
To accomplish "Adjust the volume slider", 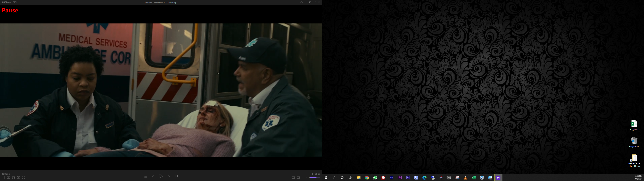I will 315,177.
